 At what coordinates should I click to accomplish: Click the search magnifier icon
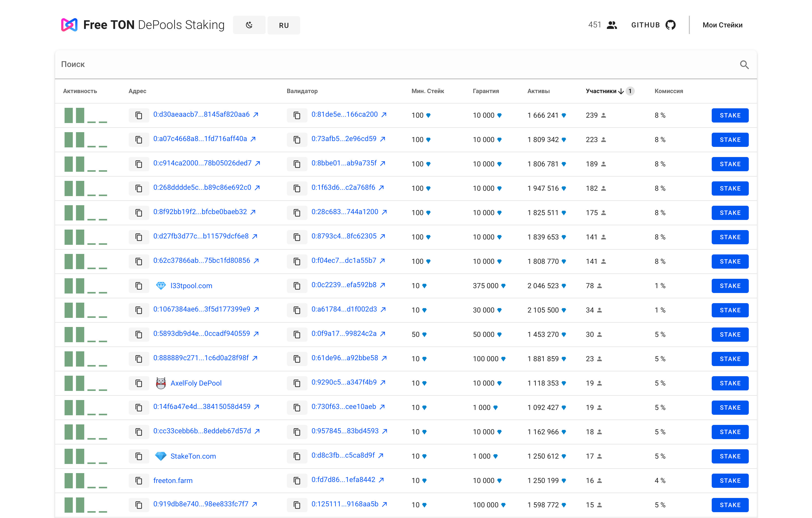(744, 64)
